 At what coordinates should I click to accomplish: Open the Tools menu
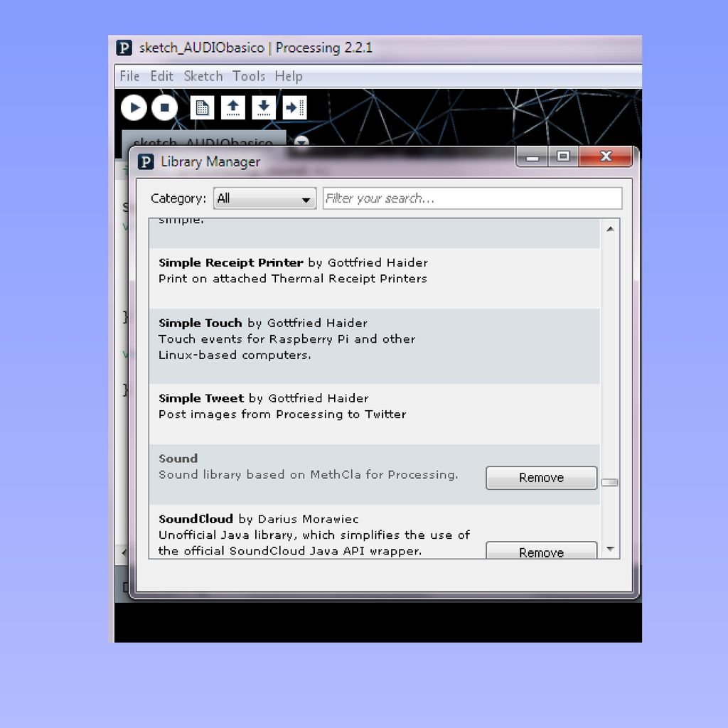pos(248,76)
